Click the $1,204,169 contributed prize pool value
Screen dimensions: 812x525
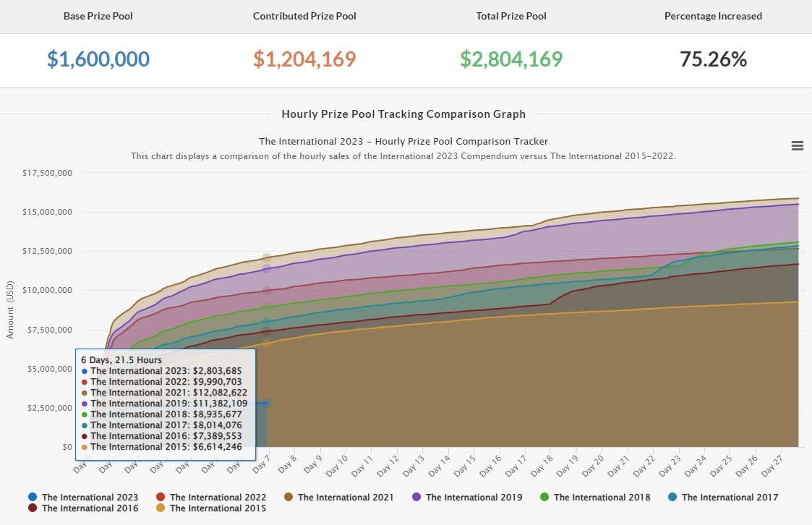304,59
